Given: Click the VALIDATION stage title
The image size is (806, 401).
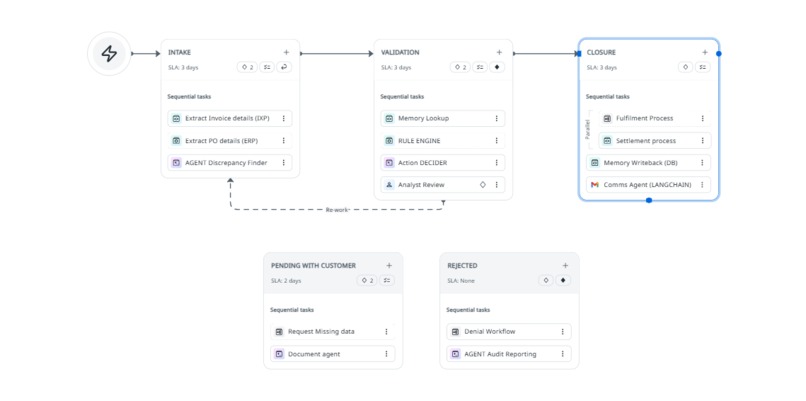Looking at the screenshot, I should (400, 52).
